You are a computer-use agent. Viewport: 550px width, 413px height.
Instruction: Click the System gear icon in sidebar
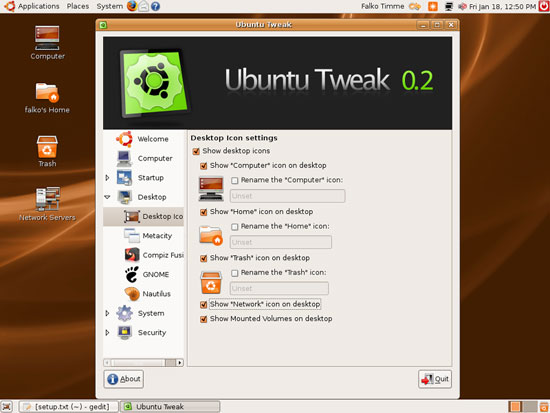[124, 313]
